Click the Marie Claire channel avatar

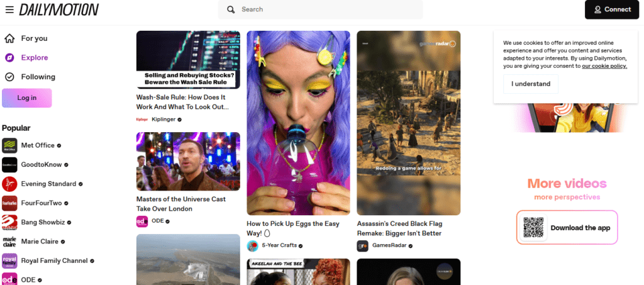pos(9,242)
